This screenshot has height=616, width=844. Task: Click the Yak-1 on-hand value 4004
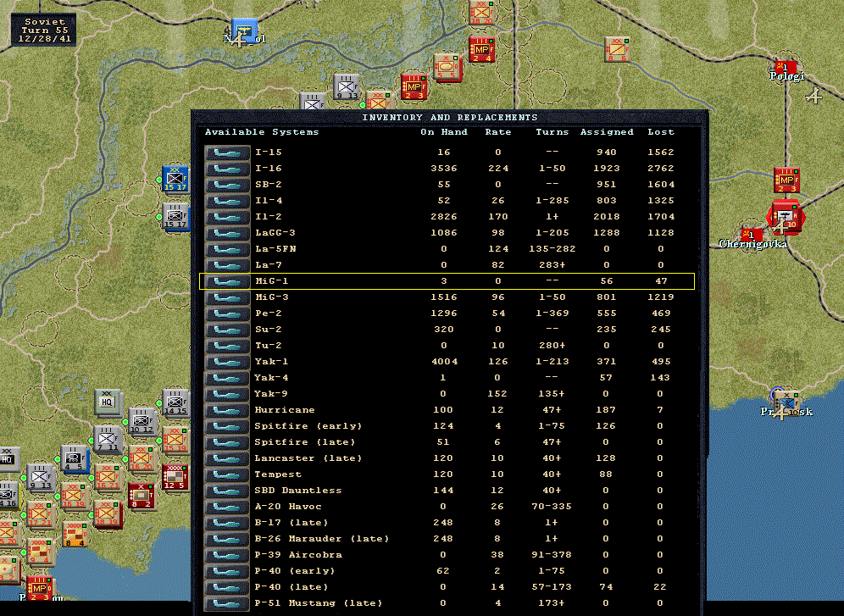[445, 362]
